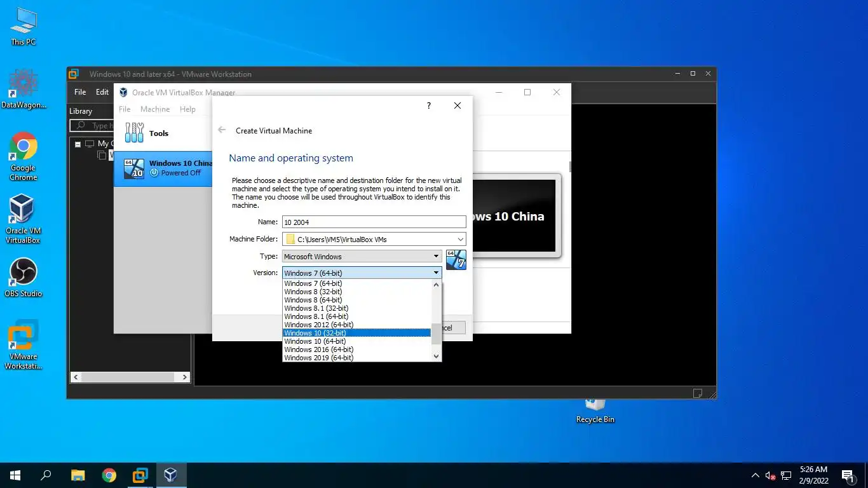Open VirtualBox File menu
The width and height of the screenshot is (868, 488).
point(125,109)
